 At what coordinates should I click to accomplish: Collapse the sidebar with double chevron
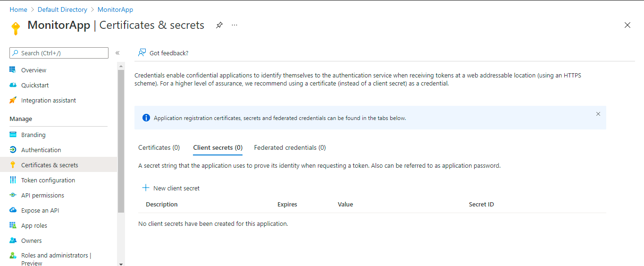point(117,53)
